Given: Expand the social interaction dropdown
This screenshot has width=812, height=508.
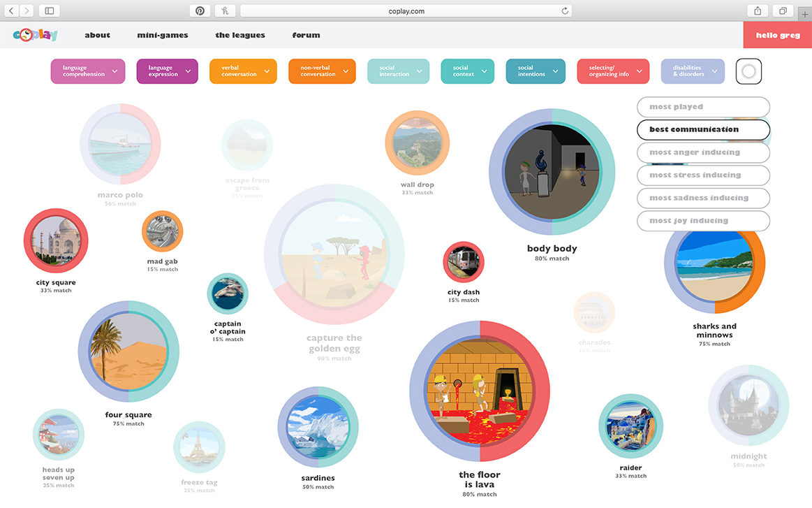Looking at the screenshot, I should pos(398,71).
